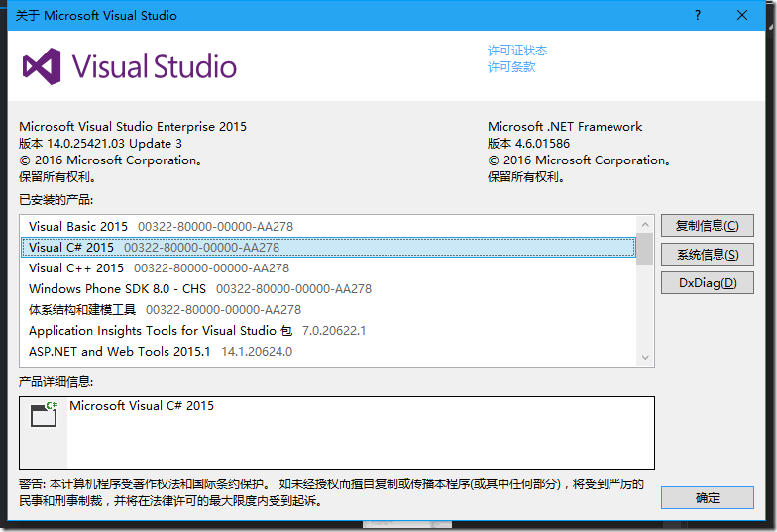This screenshot has width=777, height=532.
Task: Select Windows Phone SDK 8.0 - CHS row
Action: click(328, 289)
